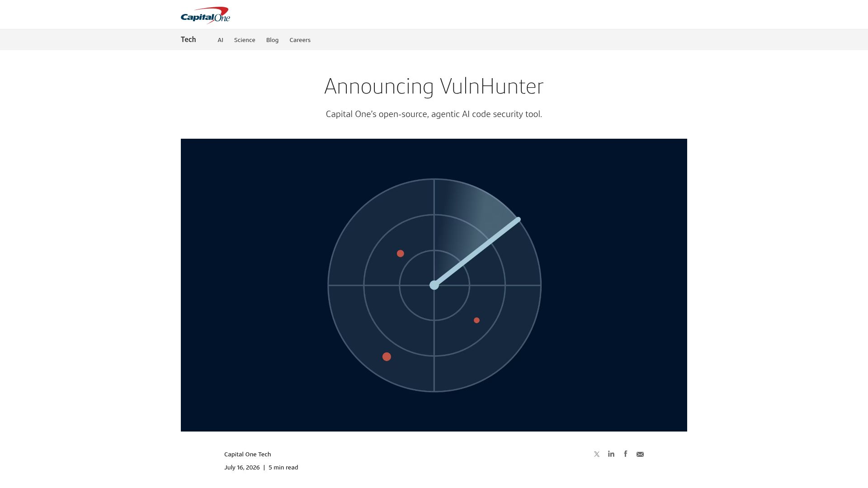Visit the Careers nav link
The image size is (868, 488).
pos(300,40)
